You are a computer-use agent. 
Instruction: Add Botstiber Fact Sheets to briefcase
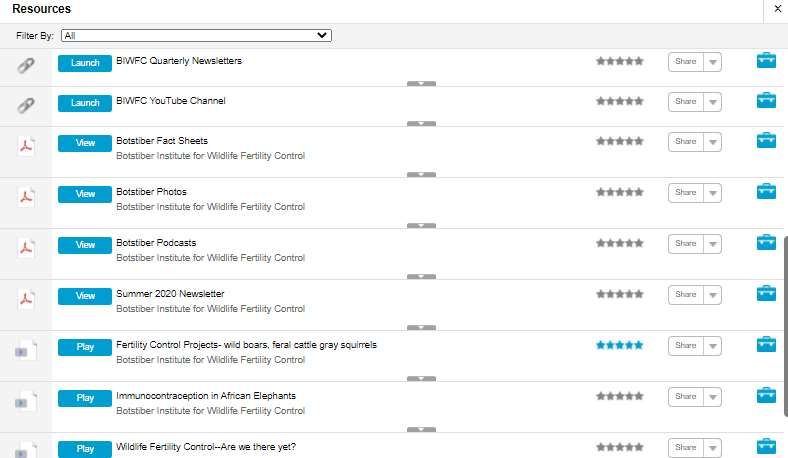(766, 140)
